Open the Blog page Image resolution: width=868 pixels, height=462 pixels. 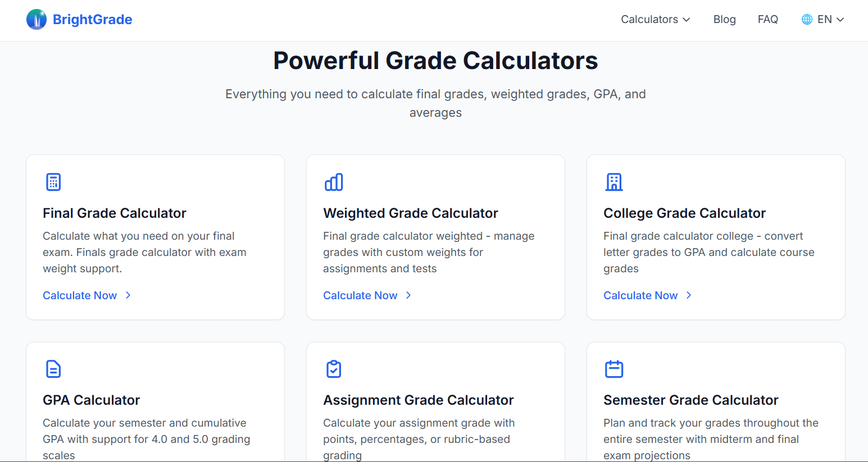724,19
